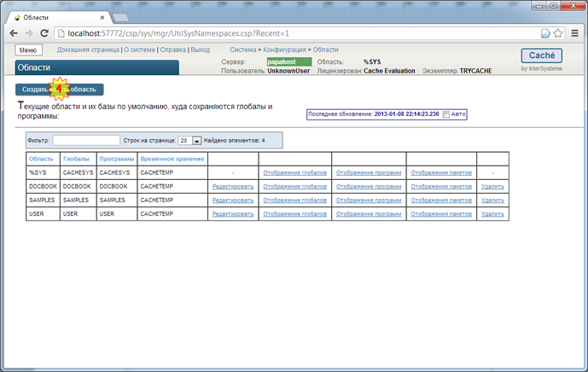The height and width of the screenshot is (372, 588).
Task: Edit the DOCBOOK namespace
Action: coord(233,186)
